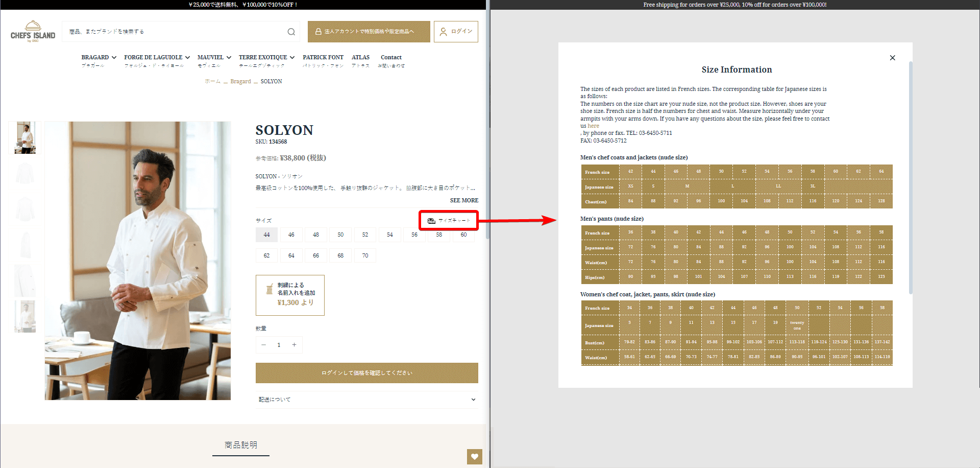Click the Size Information heading
Image resolution: width=980 pixels, height=468 pixels.
point(737,69)
